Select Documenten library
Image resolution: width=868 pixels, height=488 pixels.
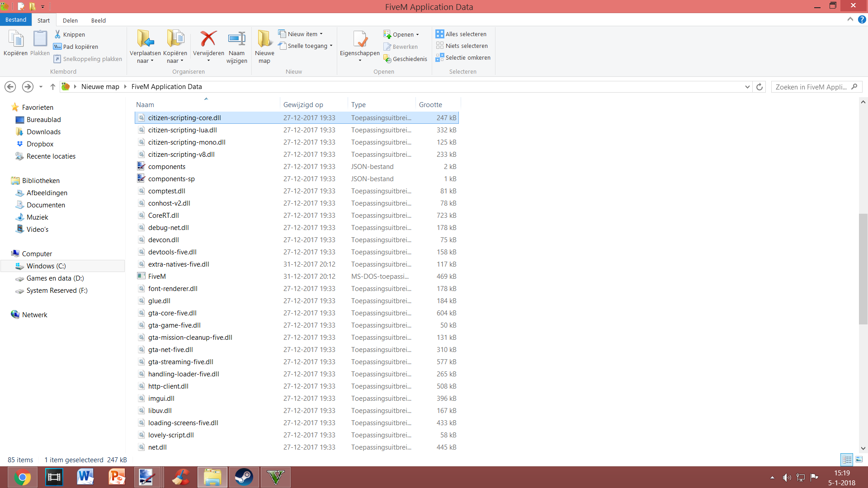[46, 205]
